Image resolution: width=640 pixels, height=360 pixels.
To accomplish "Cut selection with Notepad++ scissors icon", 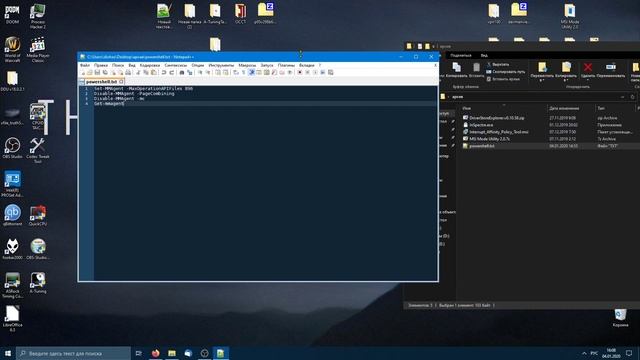I will [138, 72].
